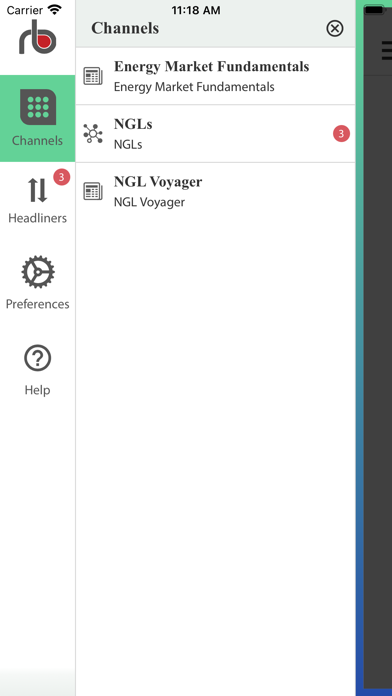Tap the NGL Voyager newspaper icon

coord(93,191)
